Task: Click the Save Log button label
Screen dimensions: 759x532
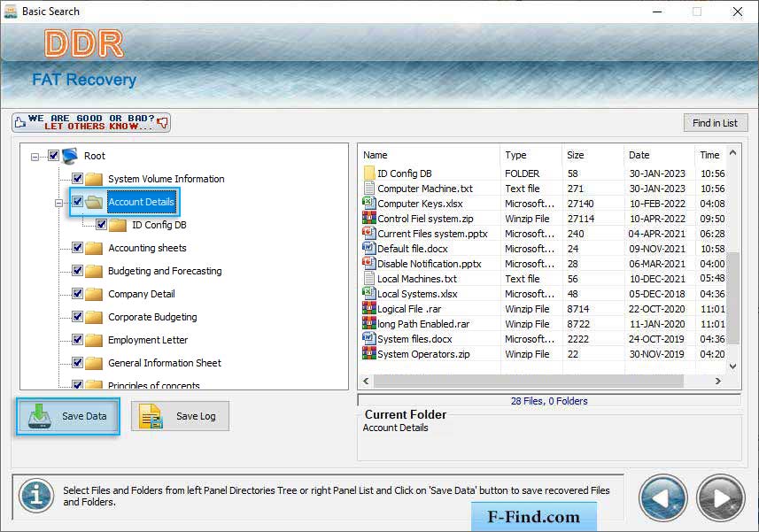Action: [x=196, y=416]
